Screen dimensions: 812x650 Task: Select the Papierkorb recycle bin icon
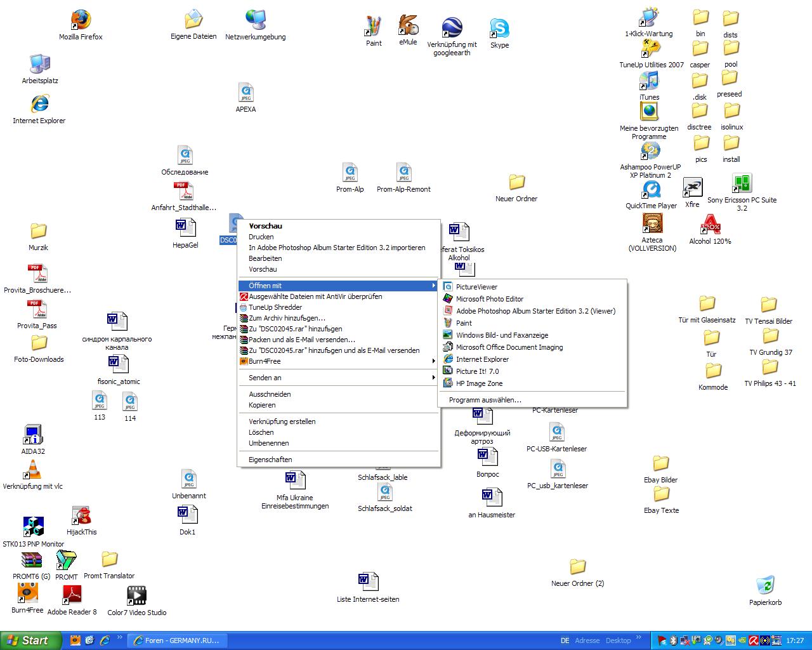coord(765,586)
